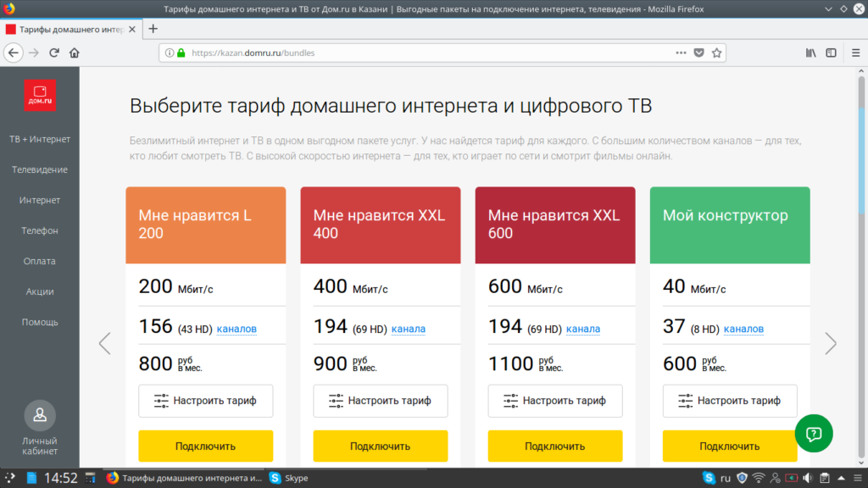Click Настроить тариф for XXL 400

coord(381,401)
